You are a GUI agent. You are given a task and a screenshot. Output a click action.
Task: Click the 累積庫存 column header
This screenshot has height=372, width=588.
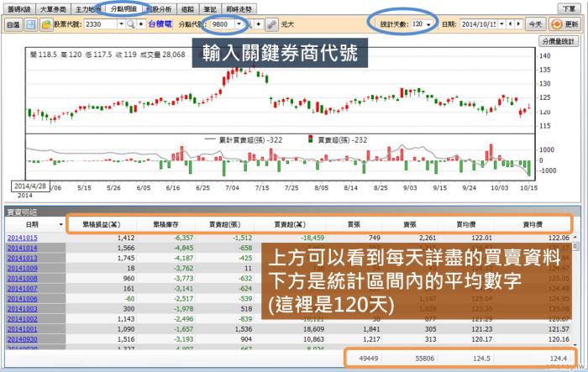[x=165, y=224]
